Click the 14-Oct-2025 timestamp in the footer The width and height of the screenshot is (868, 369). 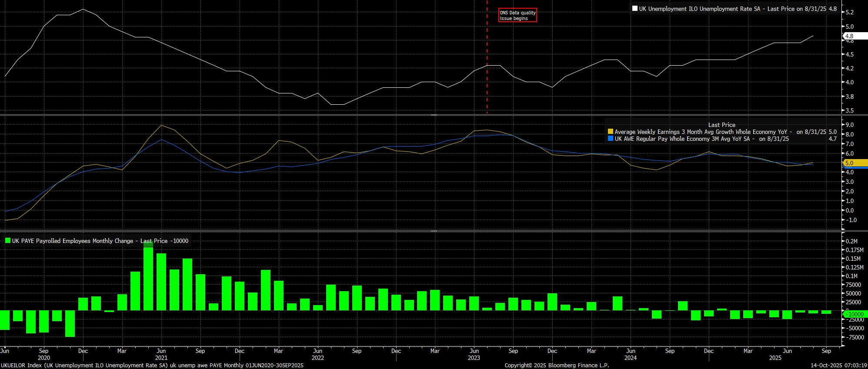pyautogui.click(x=839, y=366)
